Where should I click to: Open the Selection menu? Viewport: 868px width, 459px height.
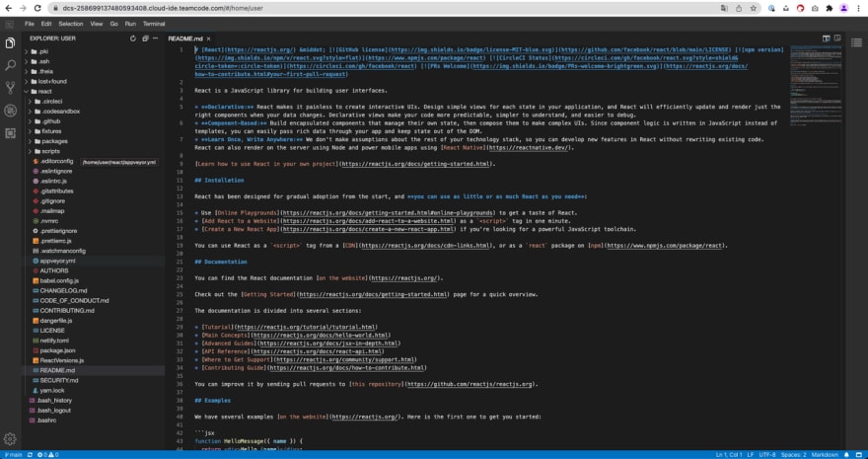click(x=71, y=24)
